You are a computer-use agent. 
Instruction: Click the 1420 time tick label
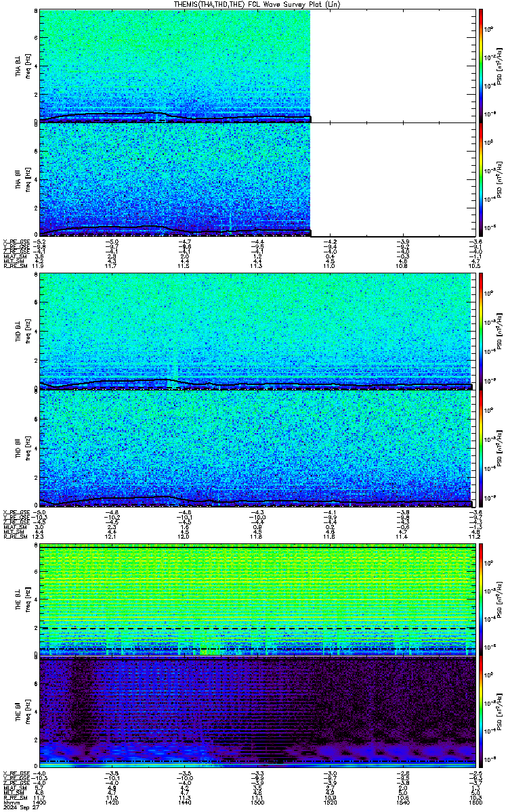(112, 802)
